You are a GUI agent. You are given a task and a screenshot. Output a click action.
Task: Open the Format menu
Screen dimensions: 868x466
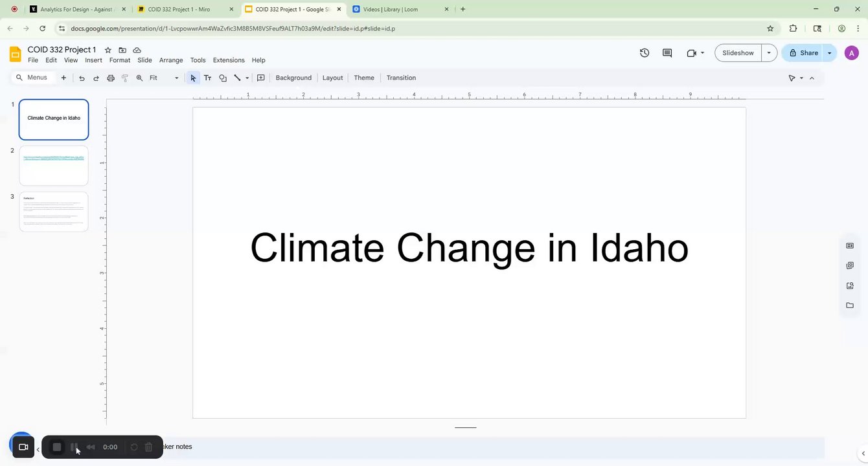coord(120,60)
